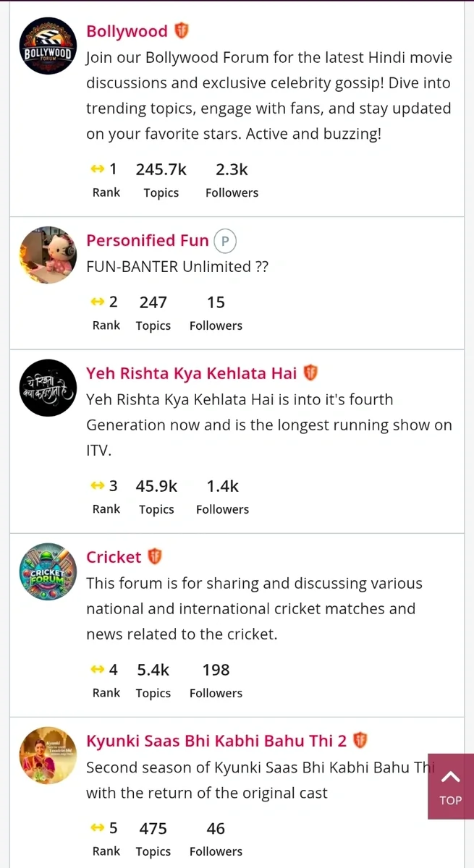Click the shield badge beside Cricket
Image resolution: width=474 pixels, height=868 pixels.
point(155,557)
